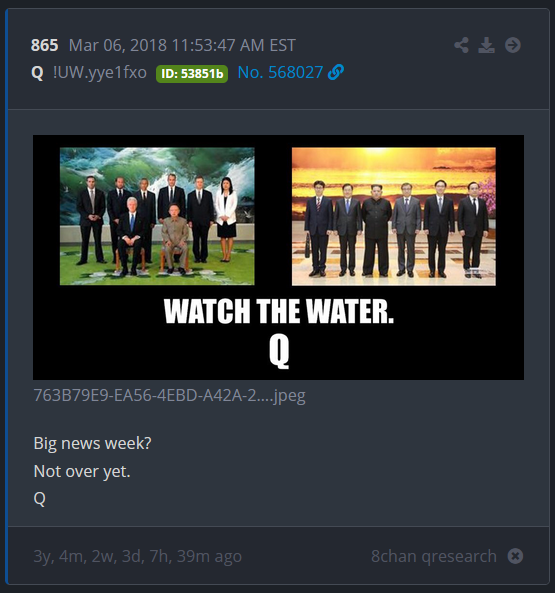
Task: Open the 763B79E9-EA56 jpeg filename
Action: [169, 396]
